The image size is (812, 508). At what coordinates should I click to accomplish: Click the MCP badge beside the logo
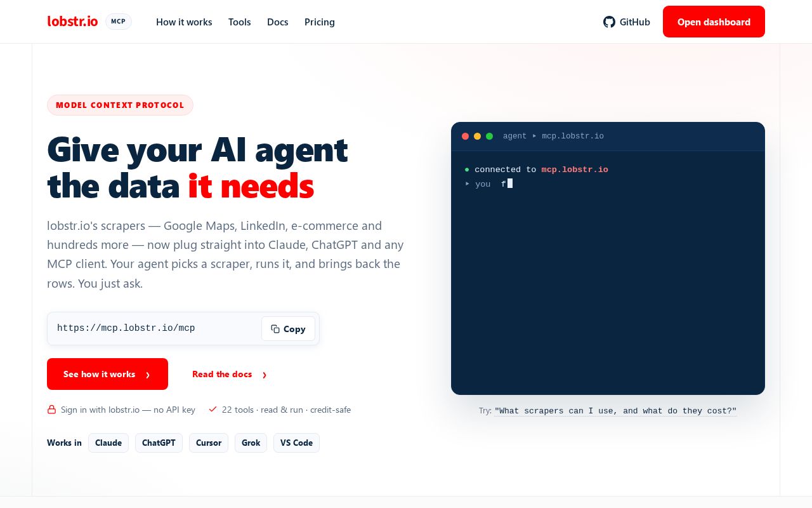pos(119,22)
